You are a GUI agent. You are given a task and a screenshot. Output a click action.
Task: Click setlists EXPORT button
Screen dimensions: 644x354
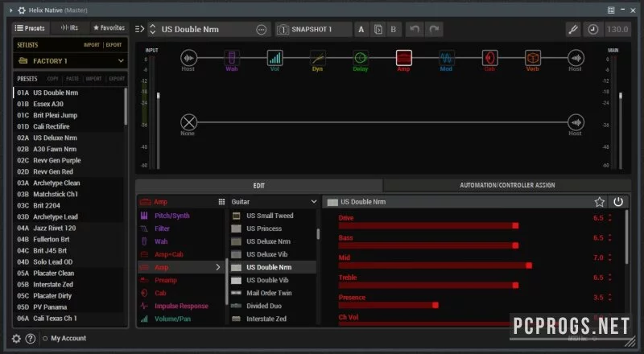click(x=114, y=45)
